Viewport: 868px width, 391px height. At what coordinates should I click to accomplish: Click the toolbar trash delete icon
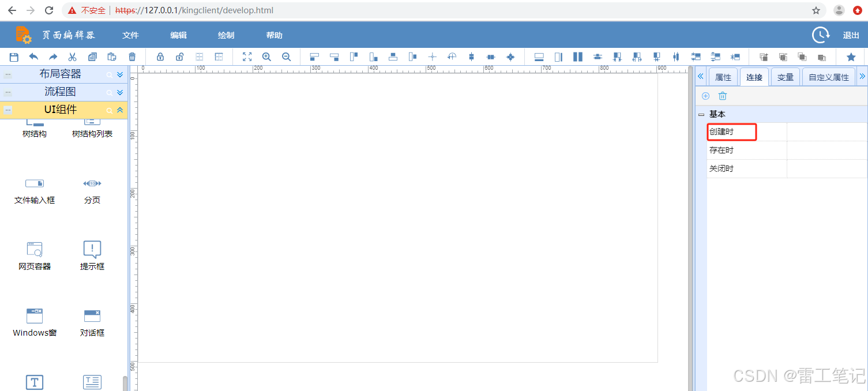(x=132, y=57)
